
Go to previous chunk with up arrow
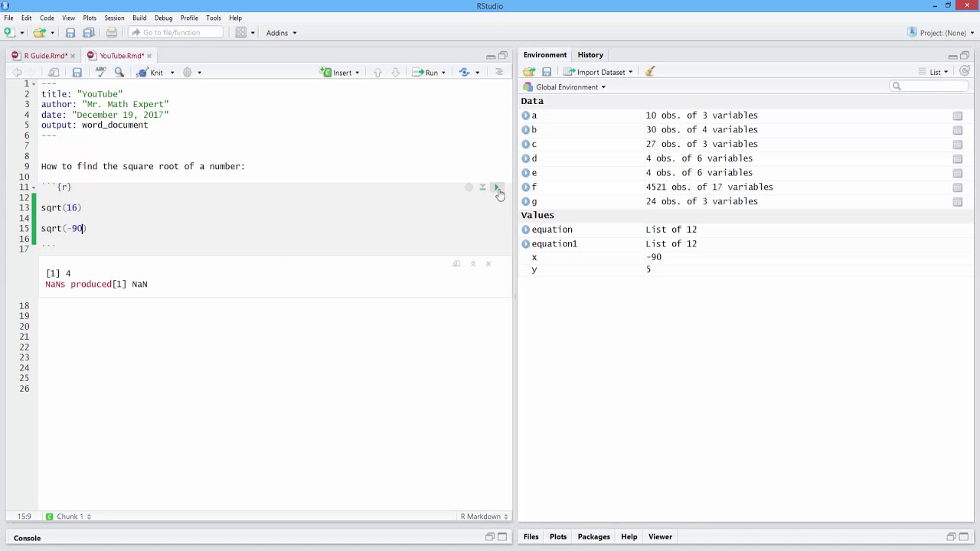(377, 72)
